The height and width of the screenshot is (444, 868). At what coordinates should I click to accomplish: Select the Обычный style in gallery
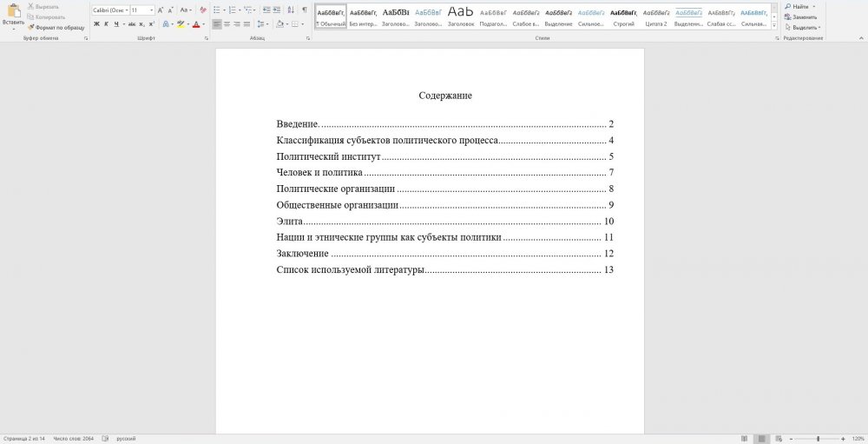[330, 17]
